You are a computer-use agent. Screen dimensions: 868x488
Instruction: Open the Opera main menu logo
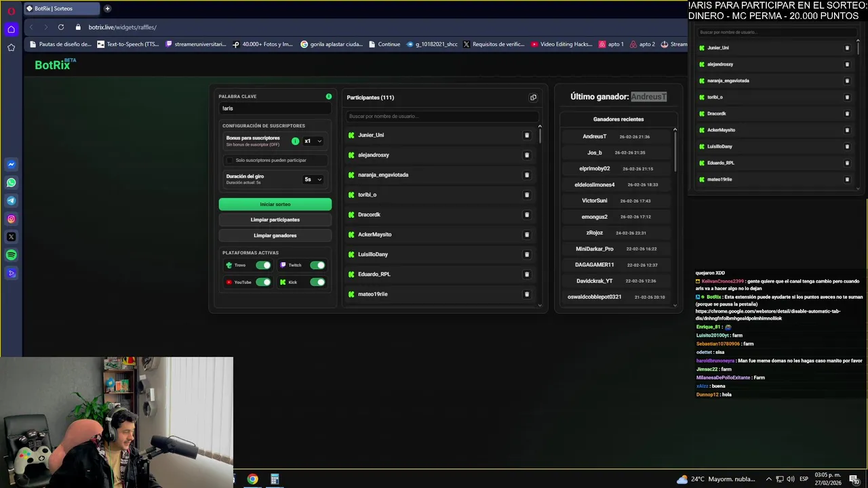pos(11,10)
